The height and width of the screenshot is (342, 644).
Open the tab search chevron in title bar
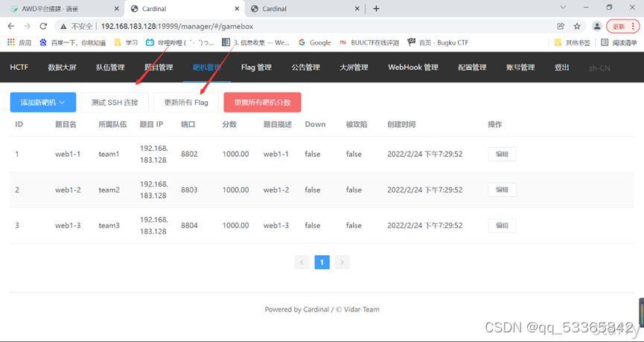click(x=563, y=7)
